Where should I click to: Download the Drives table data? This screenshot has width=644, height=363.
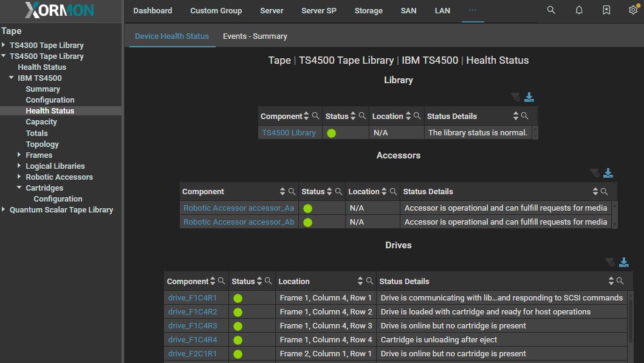point(623,262)
